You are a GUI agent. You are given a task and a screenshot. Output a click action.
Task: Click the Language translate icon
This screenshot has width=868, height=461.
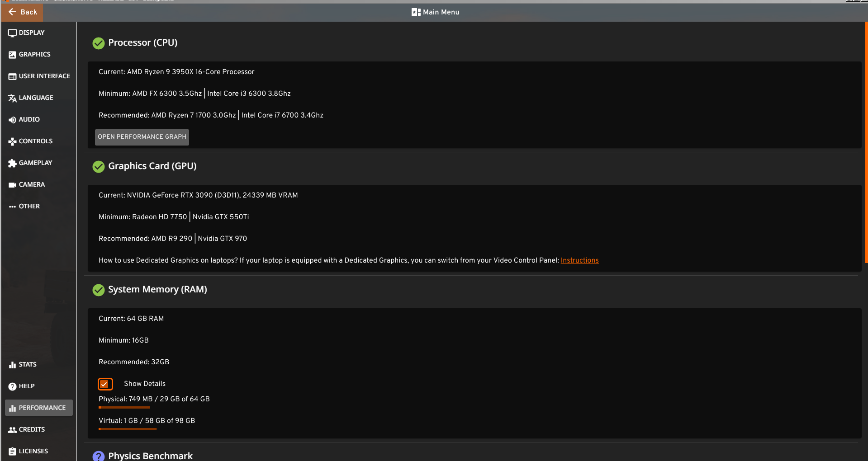(x=12, y=98)
